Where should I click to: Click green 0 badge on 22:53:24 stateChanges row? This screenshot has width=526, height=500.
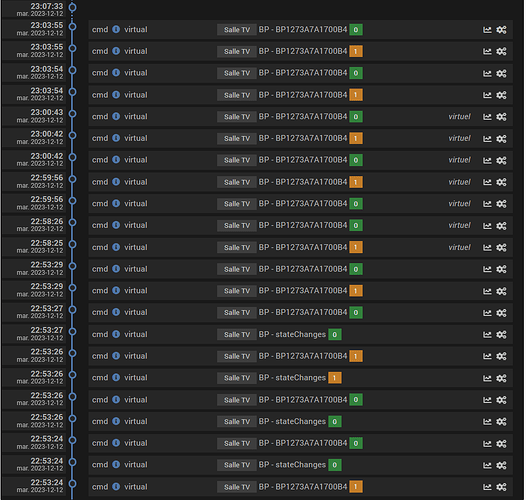[x=335, y=465]
